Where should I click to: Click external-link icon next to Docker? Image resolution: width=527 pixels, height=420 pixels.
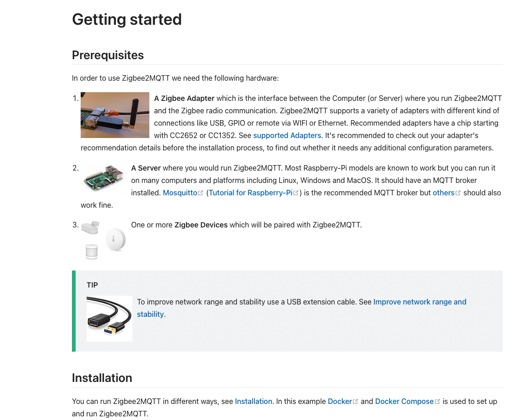coord(355,402)
